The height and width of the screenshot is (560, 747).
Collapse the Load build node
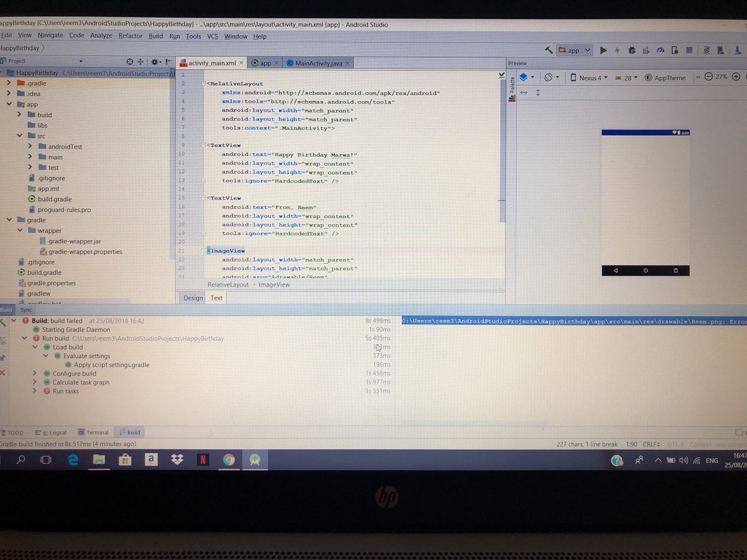coord(35,347)
